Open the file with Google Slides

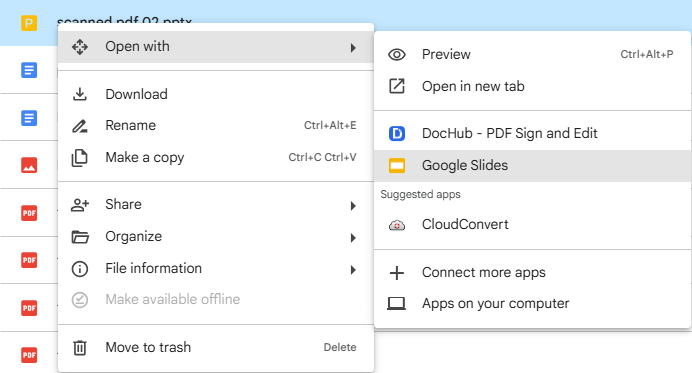533,166
